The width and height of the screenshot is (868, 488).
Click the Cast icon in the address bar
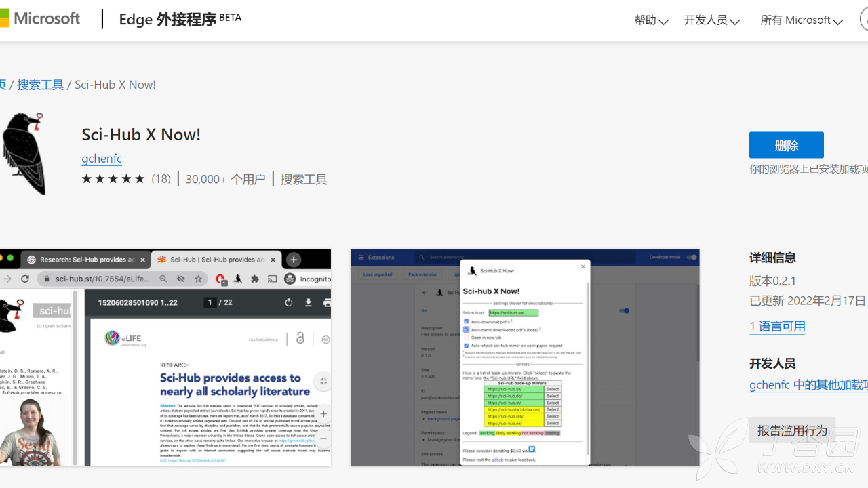pos(272,279)
